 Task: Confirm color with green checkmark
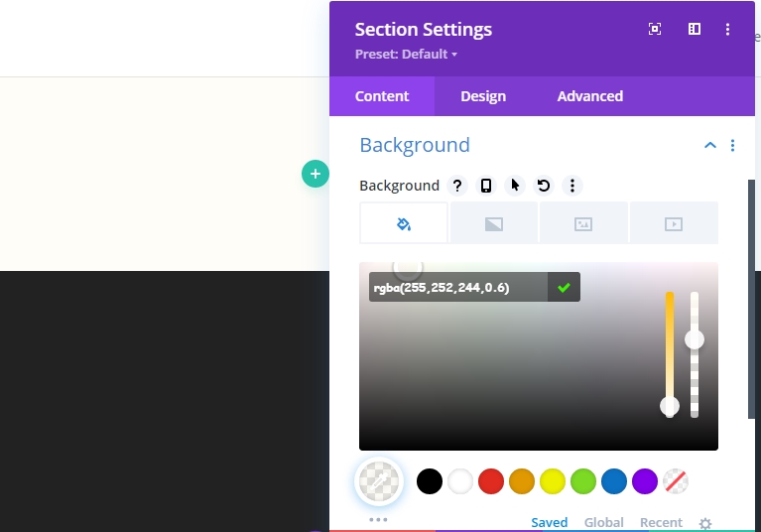564,288
